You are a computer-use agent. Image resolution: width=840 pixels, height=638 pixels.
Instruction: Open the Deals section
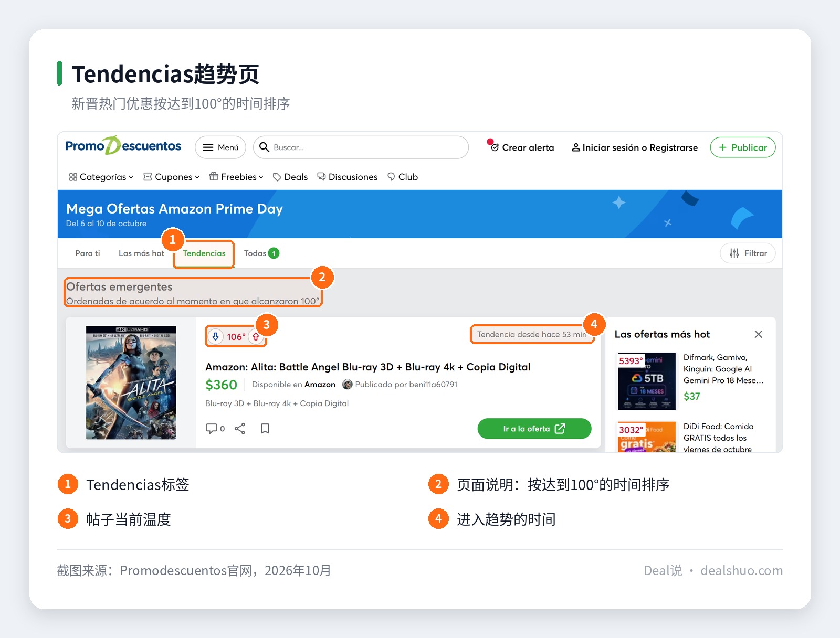(290, 177)
